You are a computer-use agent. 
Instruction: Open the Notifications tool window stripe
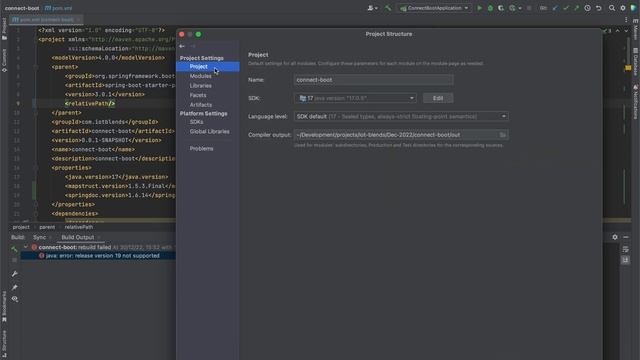[x=636, y=102]
